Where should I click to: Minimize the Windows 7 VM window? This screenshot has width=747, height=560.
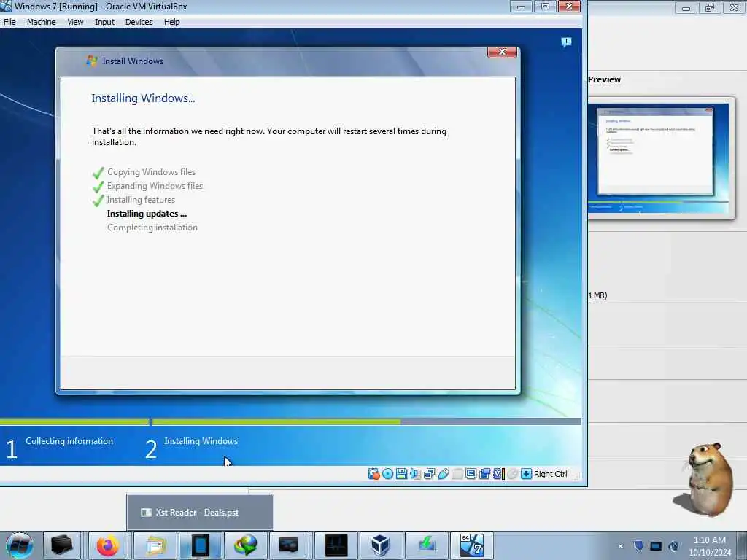click(x=521, y=7)
